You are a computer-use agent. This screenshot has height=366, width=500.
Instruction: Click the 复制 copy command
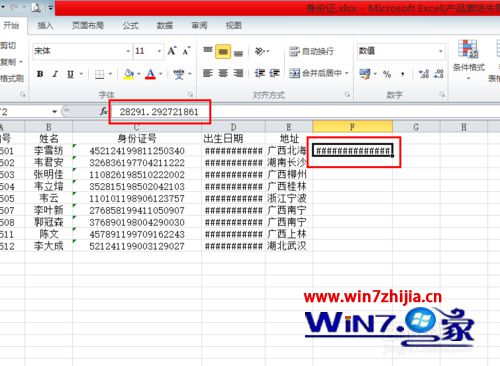tap(8, 62)
